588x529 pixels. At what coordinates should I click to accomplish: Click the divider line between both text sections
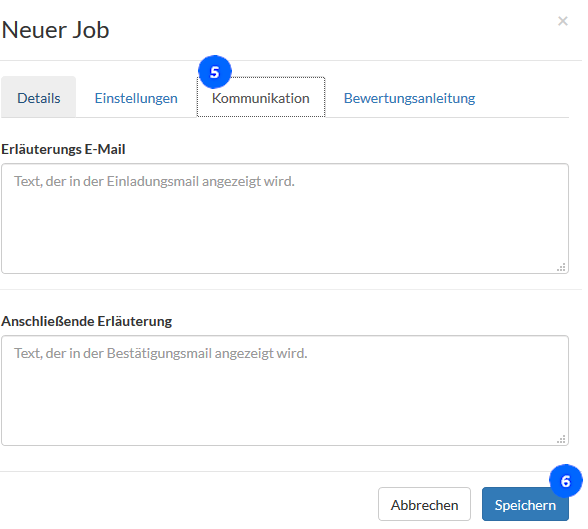point(291,289)
